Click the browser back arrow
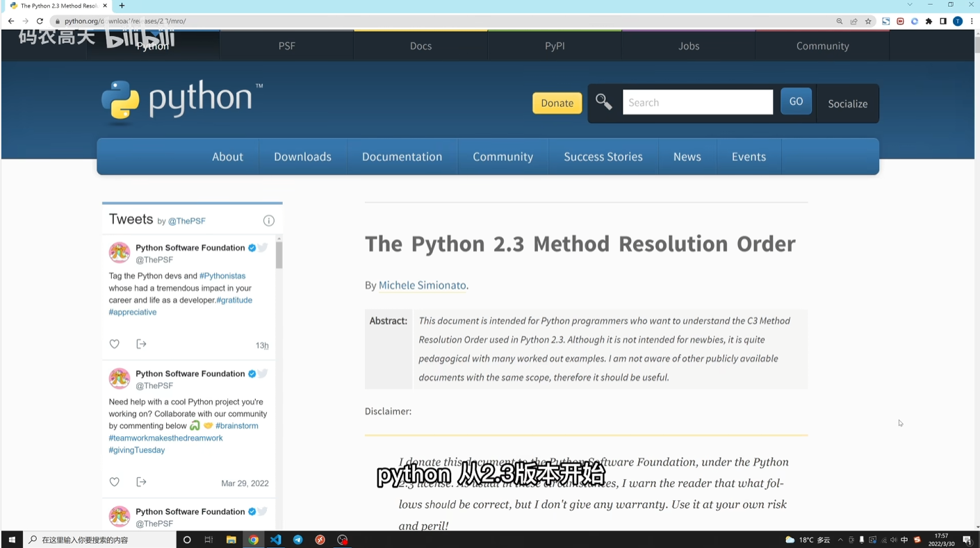Viewport: 980px width, 548px height. click(x=11, y=22)
